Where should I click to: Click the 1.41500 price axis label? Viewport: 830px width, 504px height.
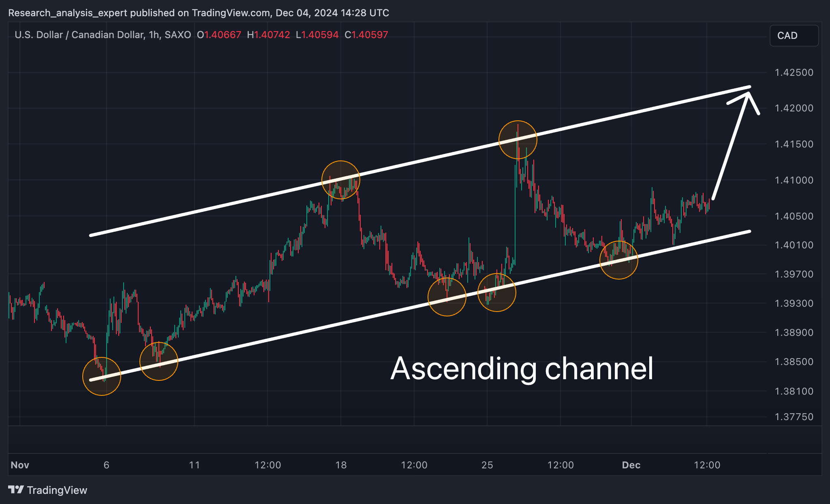click(x=794, y=144)
